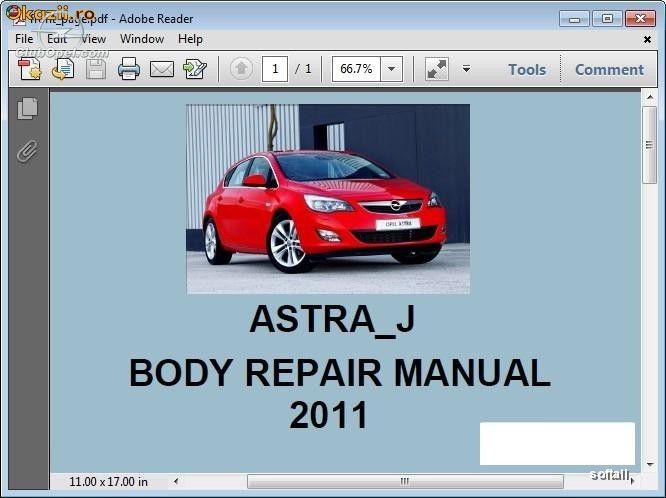This screenshot has height=498, width=666.
Task: Print the document with the printer icon
Action: 129,69
